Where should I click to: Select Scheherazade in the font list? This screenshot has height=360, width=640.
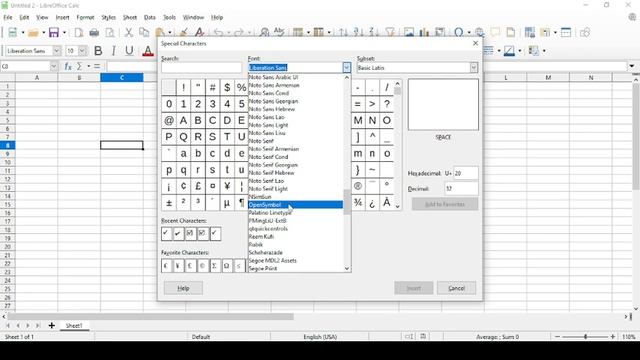click(296, 253)
